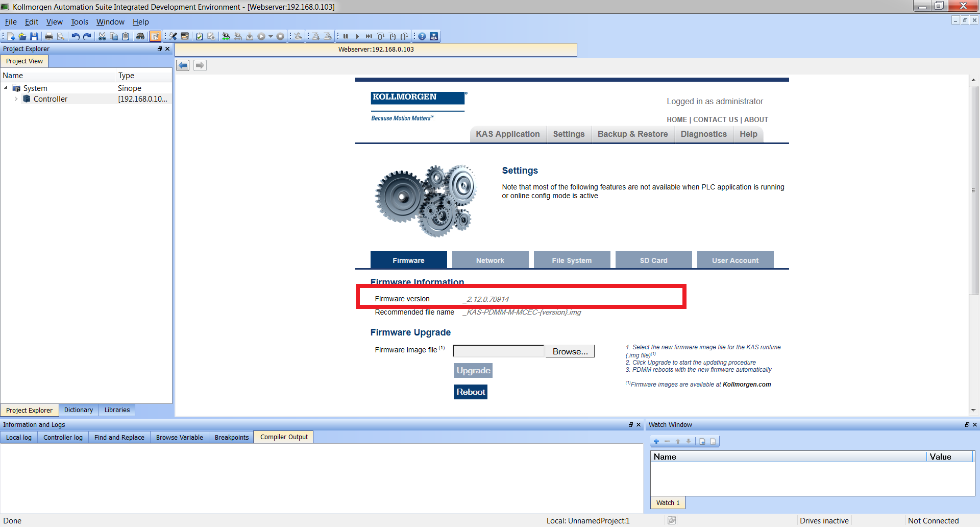Add a new watch page in the Watch Window

coord(702,441)
